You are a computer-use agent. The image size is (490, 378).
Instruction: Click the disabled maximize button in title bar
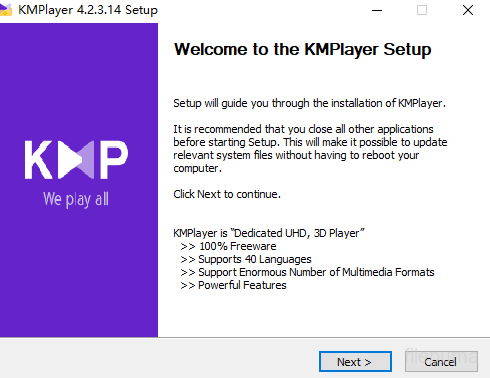tap(422, 10)
